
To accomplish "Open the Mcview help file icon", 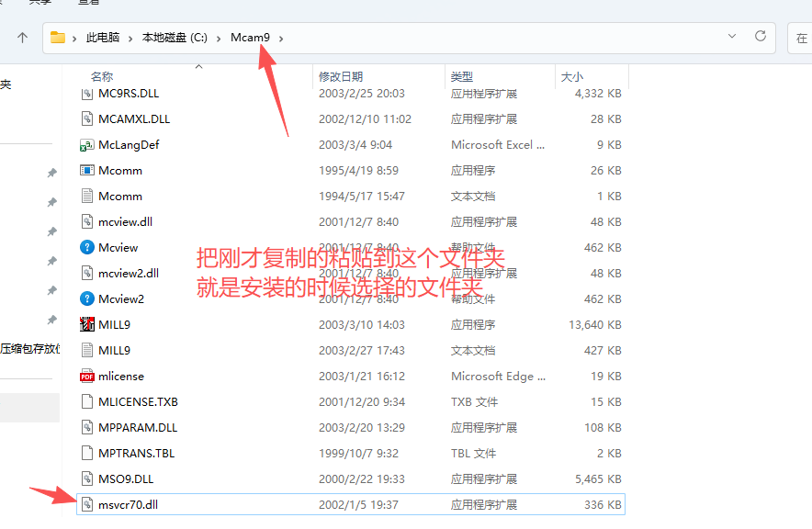I will click(88, 247).
